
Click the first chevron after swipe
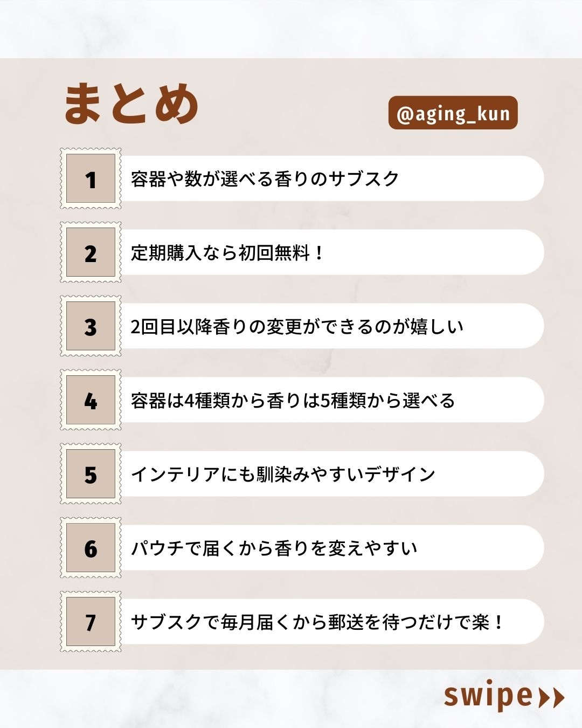click(x=545, y=697)
